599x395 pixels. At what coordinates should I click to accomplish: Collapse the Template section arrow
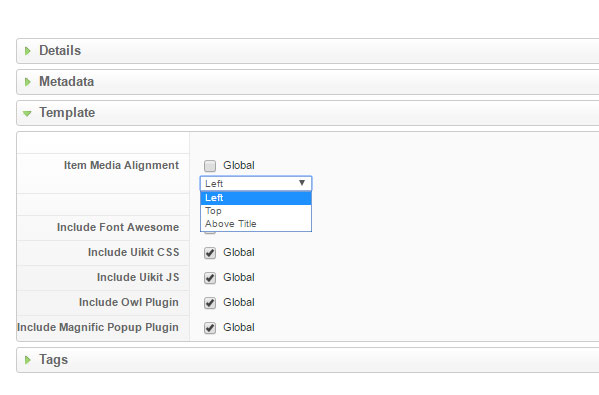pyautogui.click(x=27, y=113)
